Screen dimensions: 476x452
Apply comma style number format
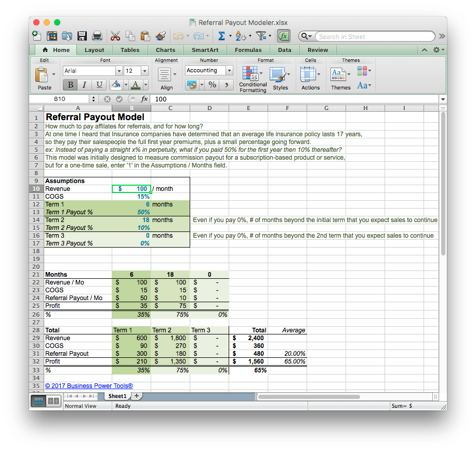tap(226, 84)
